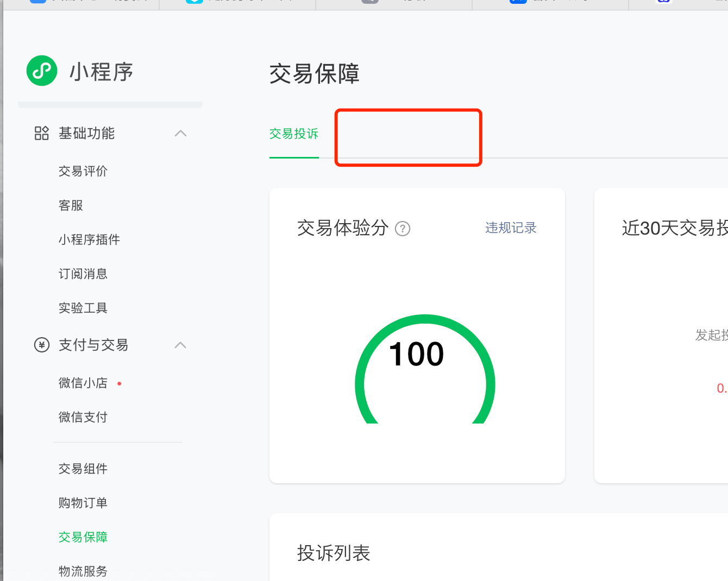Go to 小程序插件 page
The height and width of the screenshot is (581, 728).
[x=89, y=239]
